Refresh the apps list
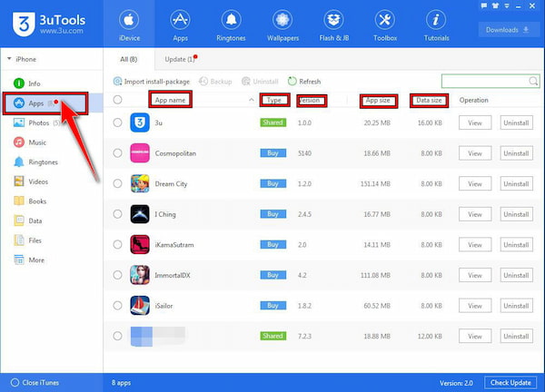 304,82
